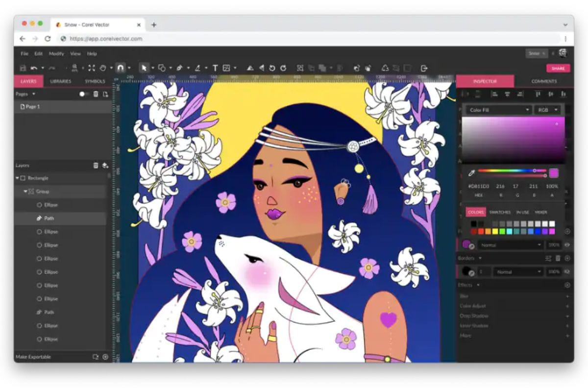Select the Text tool
The height and width of the screenshot is (392, 588).
click(215, 68)
